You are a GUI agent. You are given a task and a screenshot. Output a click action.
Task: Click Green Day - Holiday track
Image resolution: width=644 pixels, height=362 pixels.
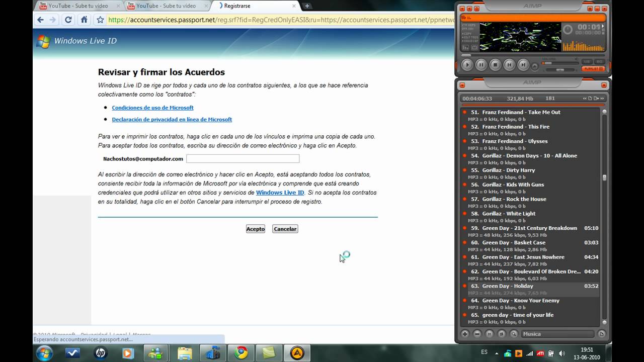[x=530, y=289]
